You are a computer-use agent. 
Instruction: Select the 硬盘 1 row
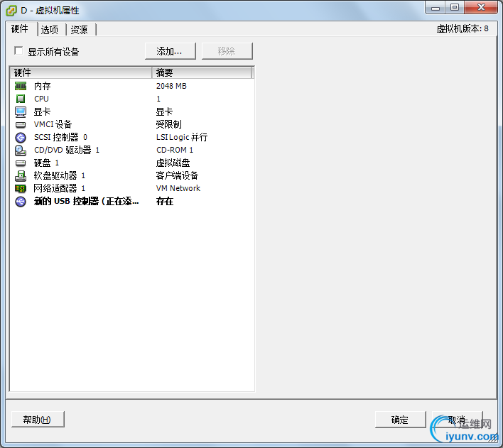[132, 163]
